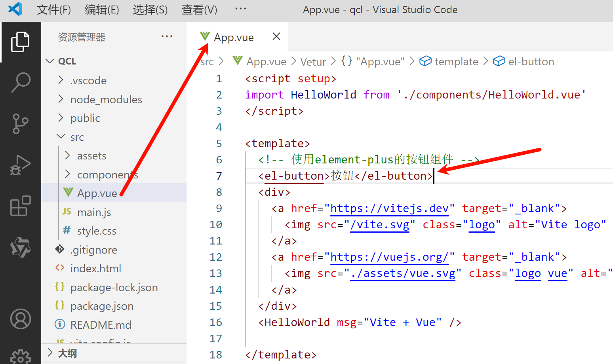Viewport: 613px width, 364px height.
Task: Open the Search view icon
Action: (x=20, y=83)
